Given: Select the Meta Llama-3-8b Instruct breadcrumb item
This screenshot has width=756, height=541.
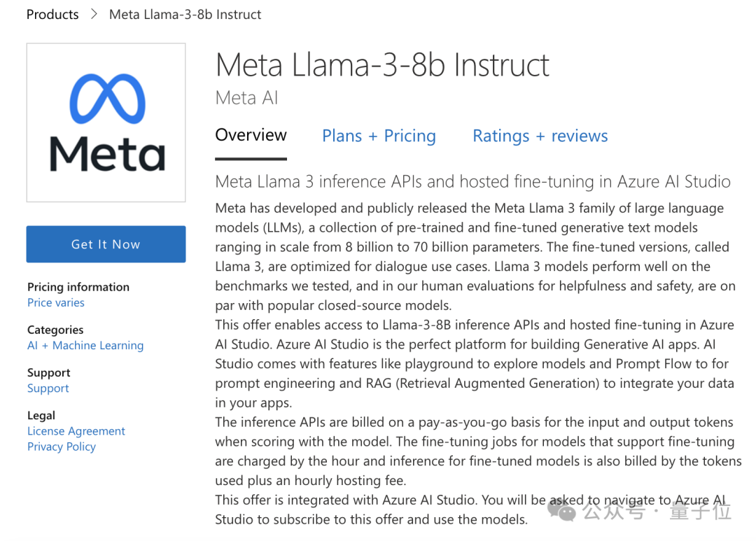Looking at the screenshot, I should tap(185, 15).
